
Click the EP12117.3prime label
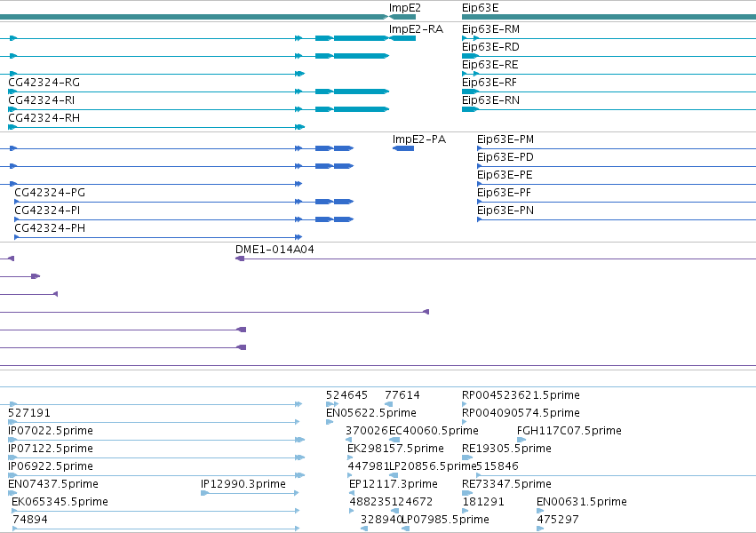pyautogui.click(x=394, y=484)
